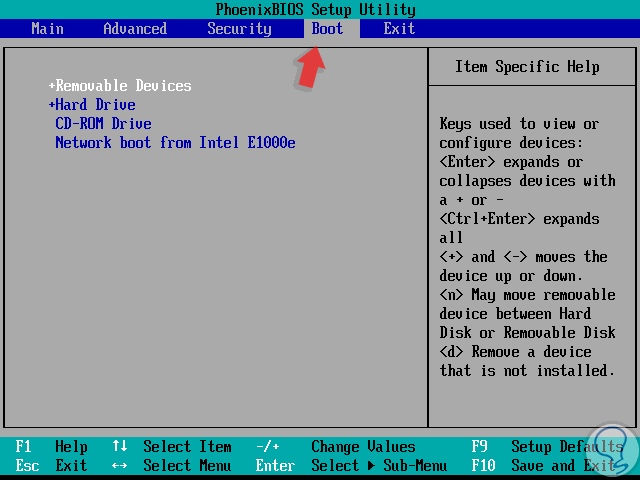Click the Item Specific Help header
This screenshot has height=480, width=640.
click(527, 67)
